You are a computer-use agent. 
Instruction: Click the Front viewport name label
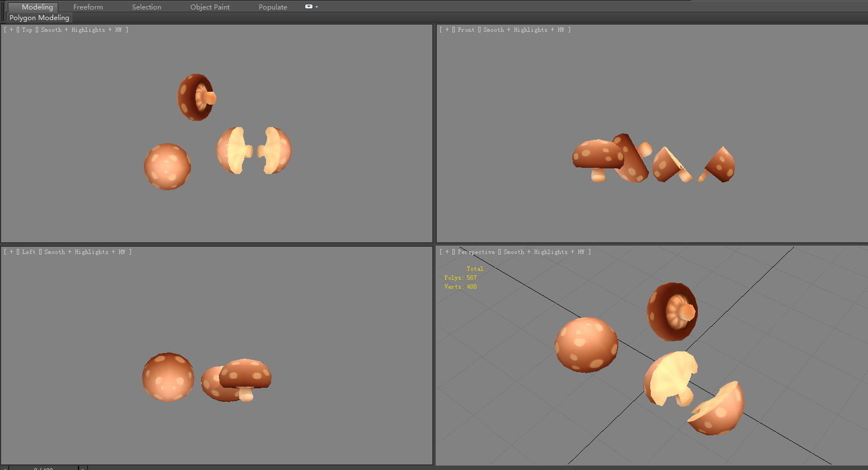[466, 30]
